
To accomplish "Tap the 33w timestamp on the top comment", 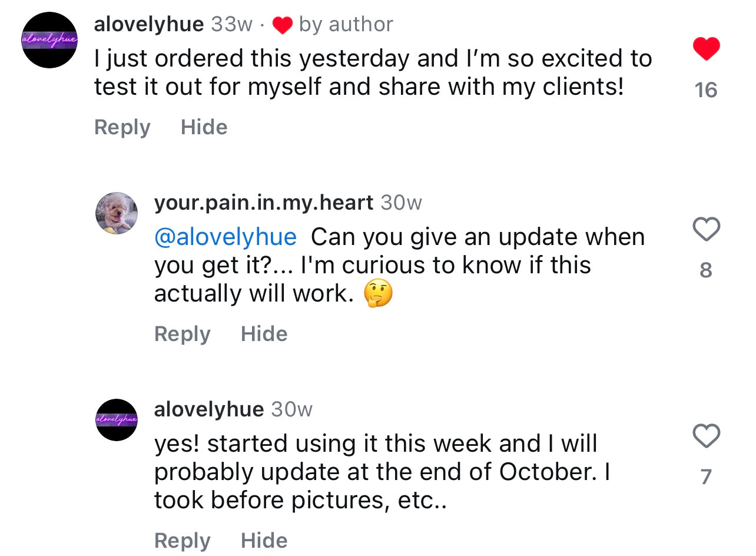I will tap(231, 24).
